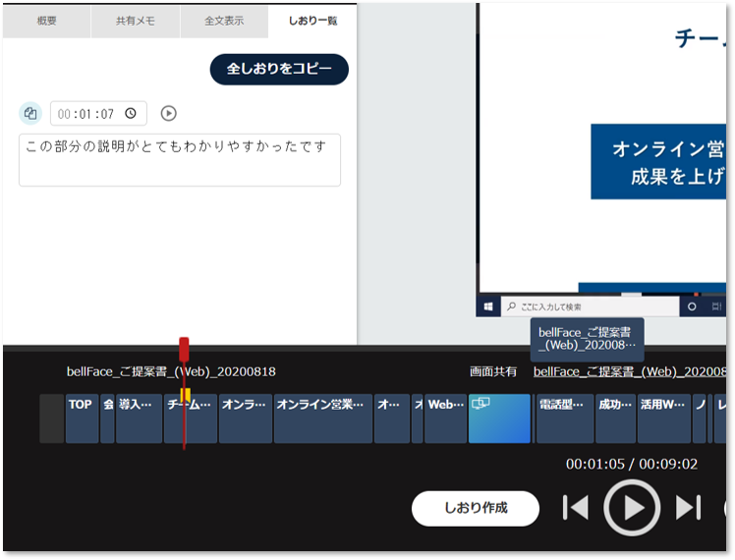
Task: Click the clock icon in the time field
Action: (x=131, y=113)
